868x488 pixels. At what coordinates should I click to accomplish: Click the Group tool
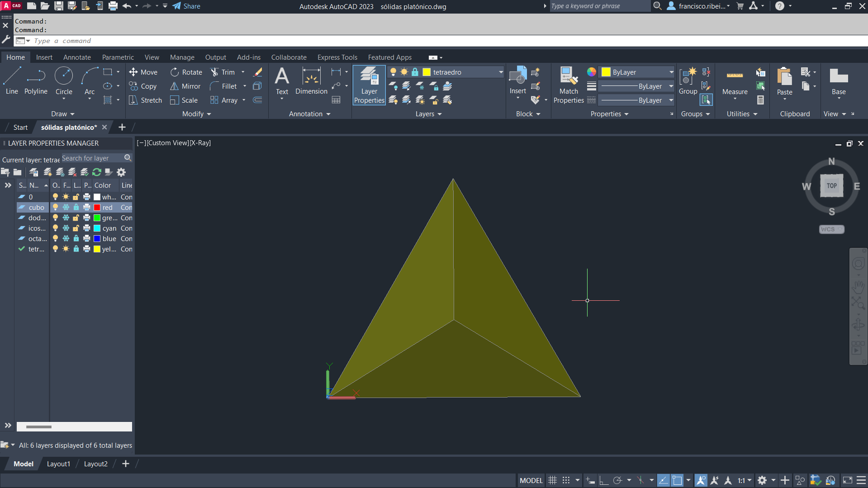[x=688, y=81]
